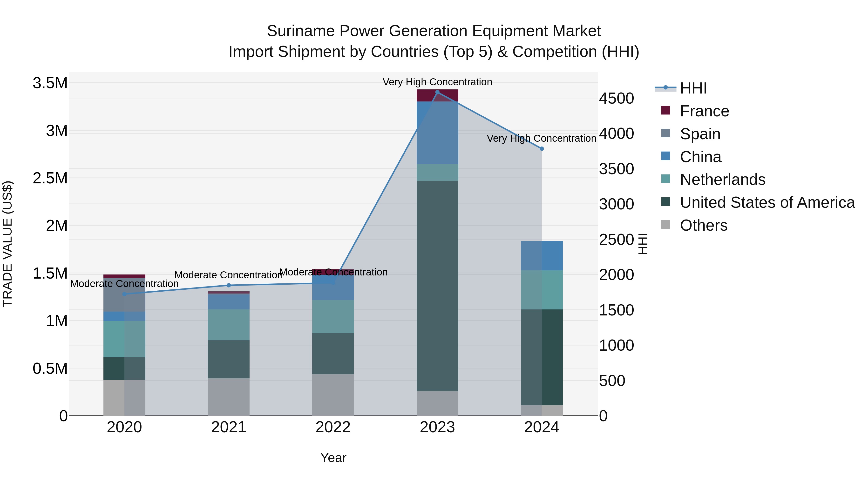
Task: Click the 2021 Others bar segment
Action: [x=229, y=397]
